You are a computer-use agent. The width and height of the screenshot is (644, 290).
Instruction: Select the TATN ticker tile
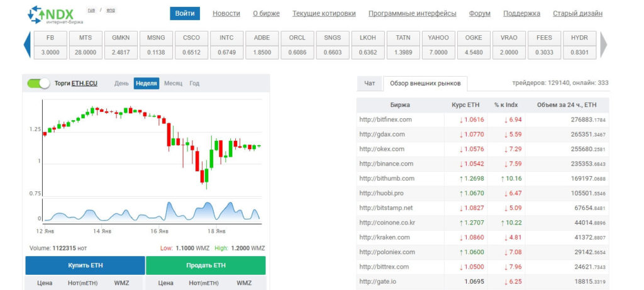coord(403,45)
